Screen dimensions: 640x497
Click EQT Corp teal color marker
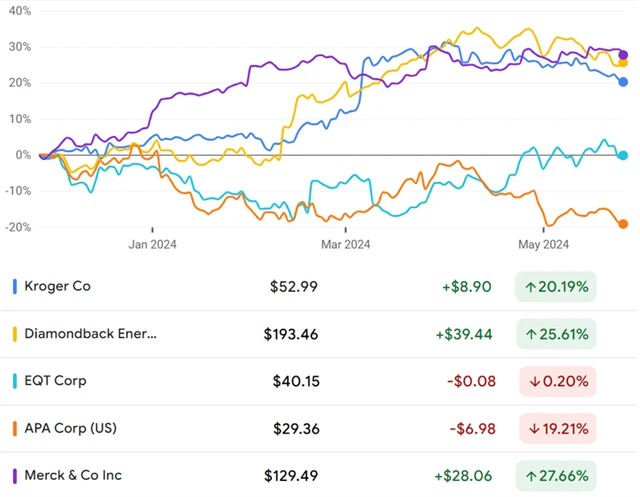point(15,381)
